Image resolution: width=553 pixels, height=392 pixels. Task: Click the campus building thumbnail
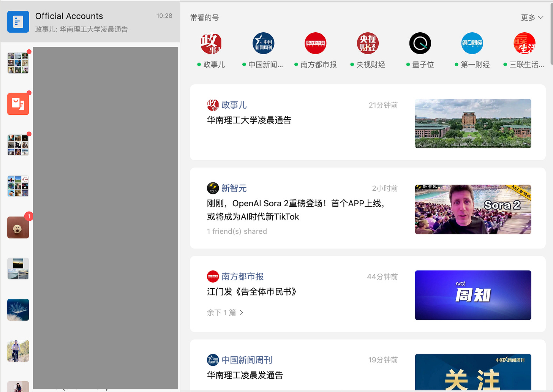tap(473, 123)
